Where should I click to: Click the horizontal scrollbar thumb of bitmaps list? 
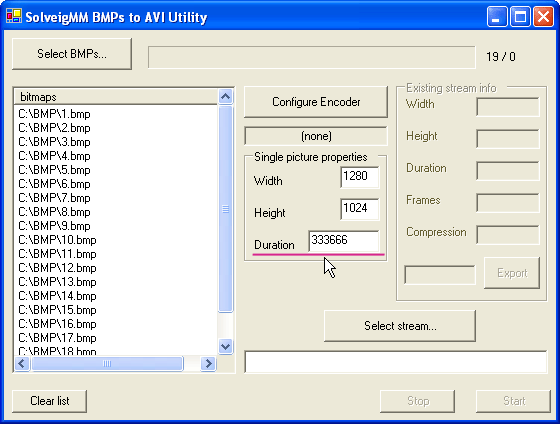tap(107, 364)
